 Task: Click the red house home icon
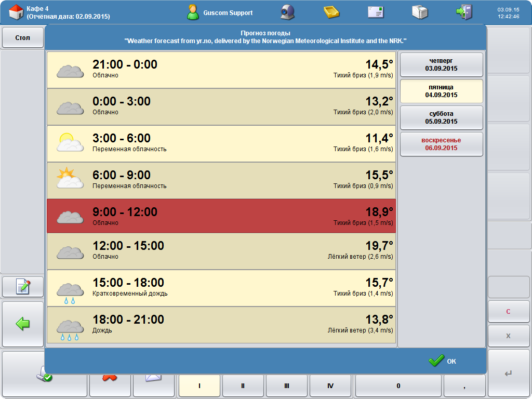point(16,12)
